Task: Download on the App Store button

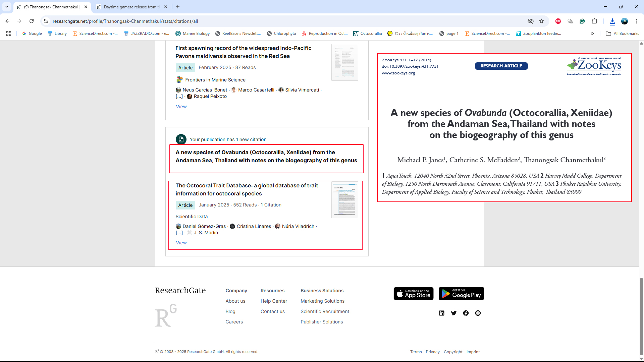Action: pyautogui.click(x=413, y=294)
